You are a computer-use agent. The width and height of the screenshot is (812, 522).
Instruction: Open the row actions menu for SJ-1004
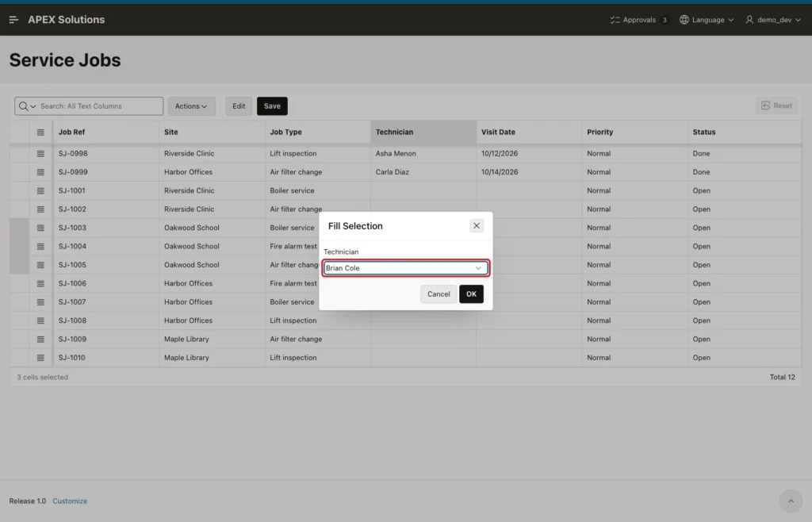coord(40,247)
